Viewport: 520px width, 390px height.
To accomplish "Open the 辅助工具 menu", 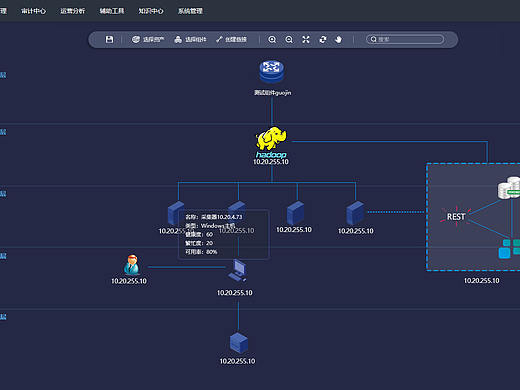I will pos(112,11).
